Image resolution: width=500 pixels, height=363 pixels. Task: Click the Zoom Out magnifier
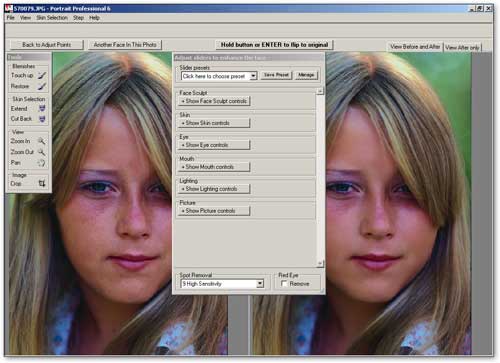coord(28,152)
